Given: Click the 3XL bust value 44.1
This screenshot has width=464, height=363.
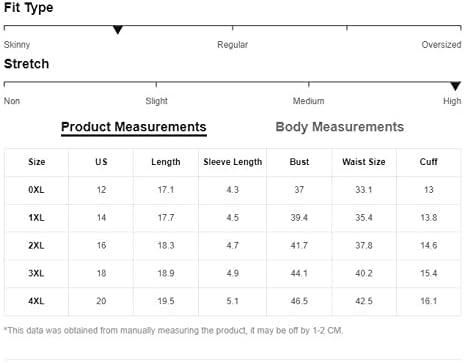Looking at the screenshot, I should point(299,273).
